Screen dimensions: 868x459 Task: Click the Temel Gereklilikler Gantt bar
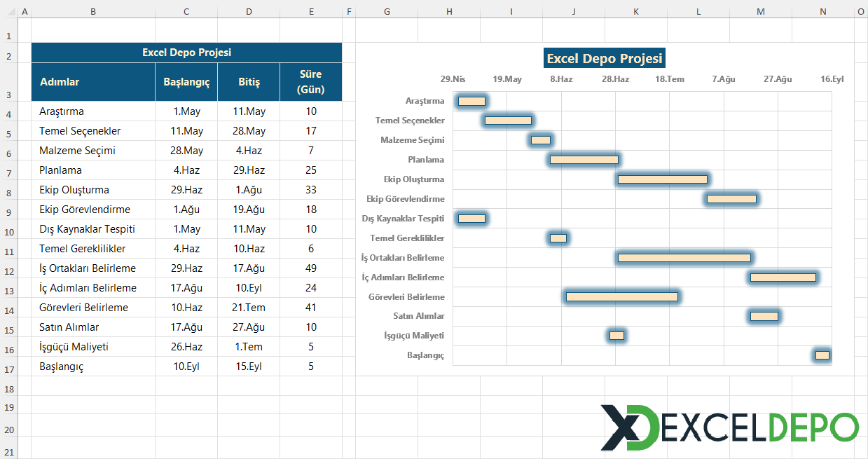558,238
